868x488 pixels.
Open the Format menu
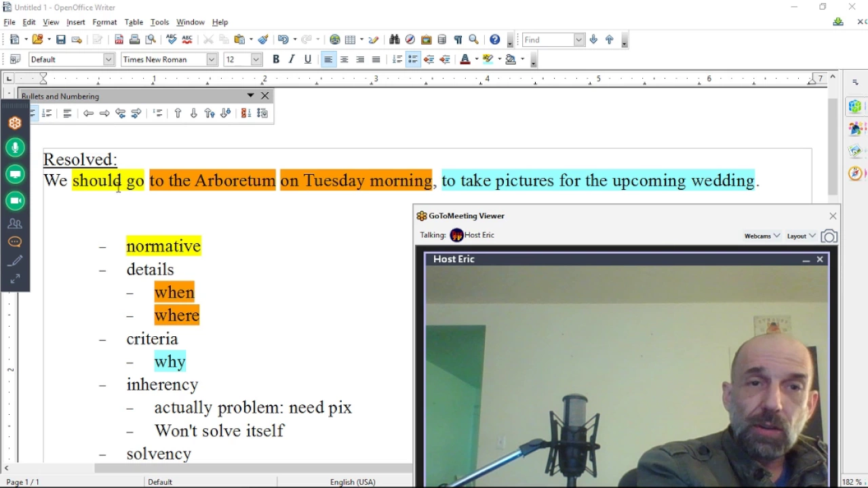point(104,22)
